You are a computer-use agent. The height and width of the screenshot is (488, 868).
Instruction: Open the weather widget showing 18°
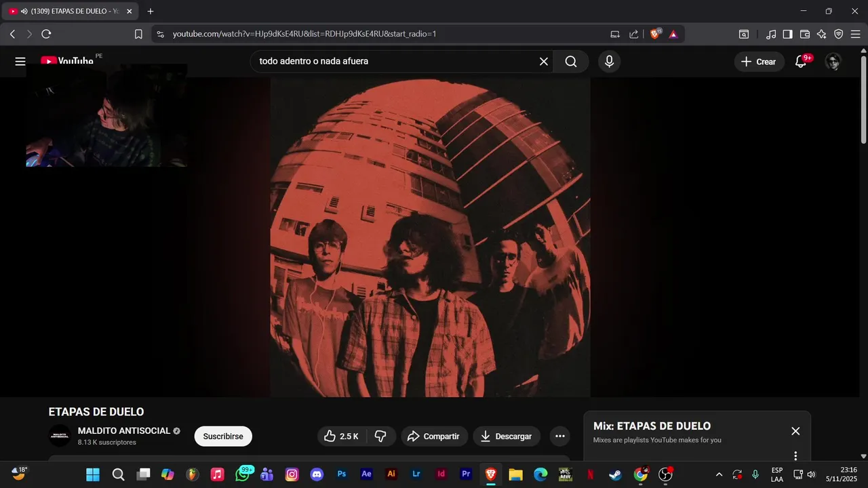tap(20, 474)
